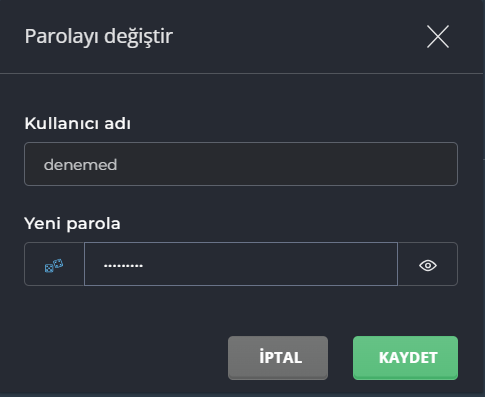Click the random password generator dice button
This screenshot has width=485, height=397.
[54, 264]
